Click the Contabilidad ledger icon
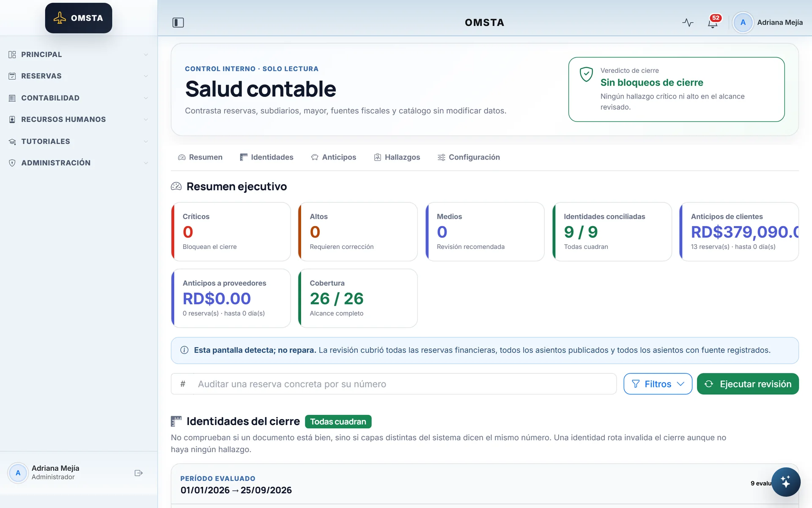This screenshot has height=508, width=812. [12, 98]
